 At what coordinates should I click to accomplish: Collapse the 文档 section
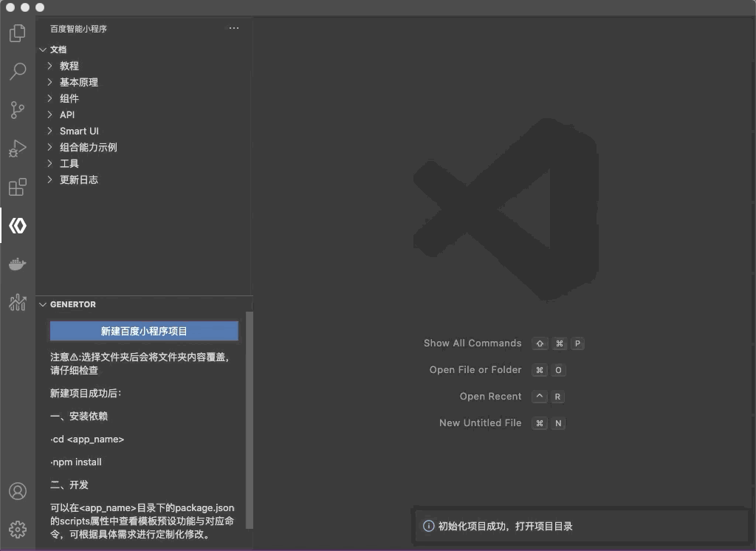pyautogui.click(x=42, y=49)
